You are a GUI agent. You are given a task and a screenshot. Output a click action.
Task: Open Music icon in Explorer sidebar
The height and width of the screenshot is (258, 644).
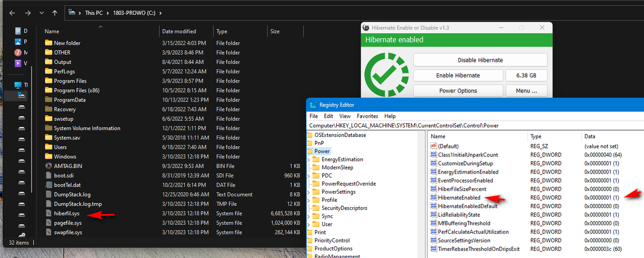point(18,52)
